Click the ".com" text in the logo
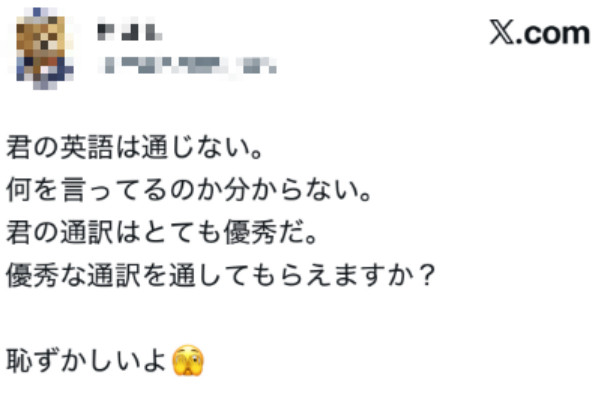610x408 pixels. click(553, 33)
